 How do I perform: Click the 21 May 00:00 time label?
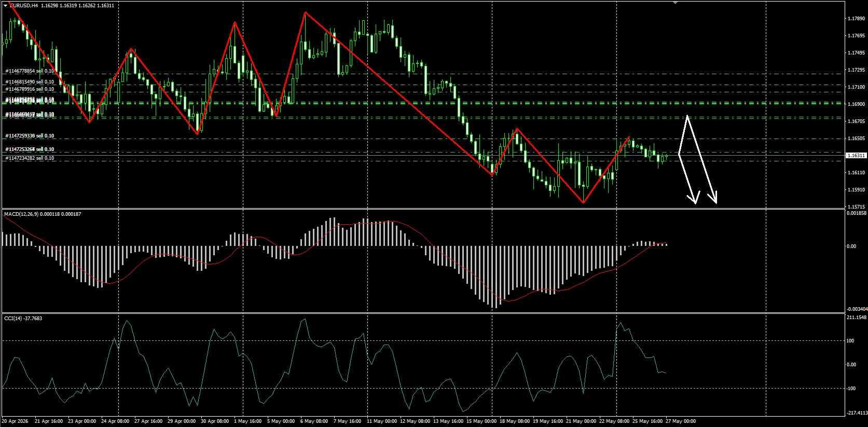tap(582, 421)
